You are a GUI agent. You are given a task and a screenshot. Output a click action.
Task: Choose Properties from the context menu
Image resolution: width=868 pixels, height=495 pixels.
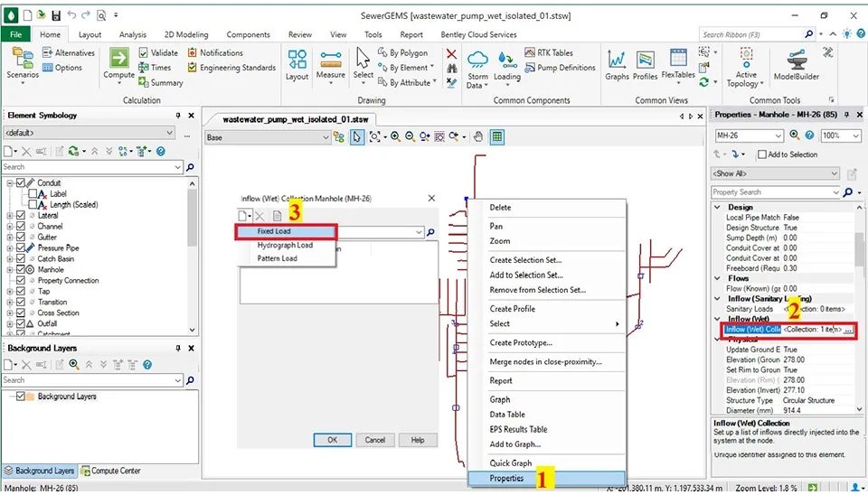point(506,478)
